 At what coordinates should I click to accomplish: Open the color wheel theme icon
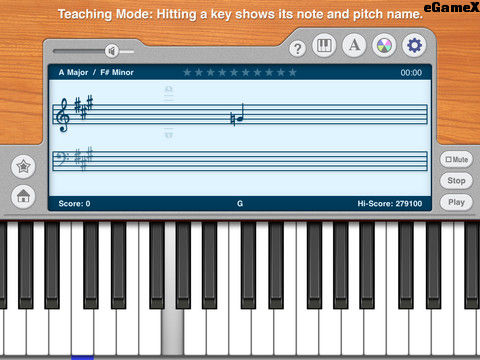pyautogui.click(x=384, y=45)
